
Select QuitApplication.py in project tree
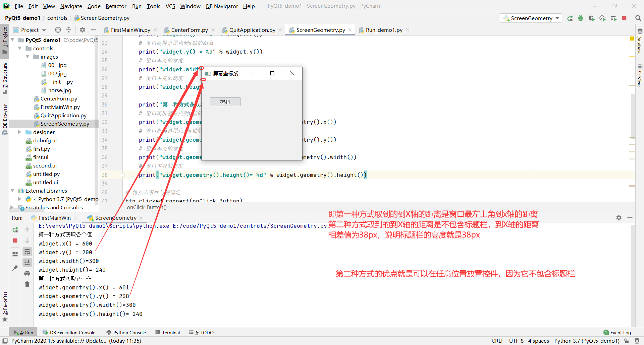click(63, 115)
